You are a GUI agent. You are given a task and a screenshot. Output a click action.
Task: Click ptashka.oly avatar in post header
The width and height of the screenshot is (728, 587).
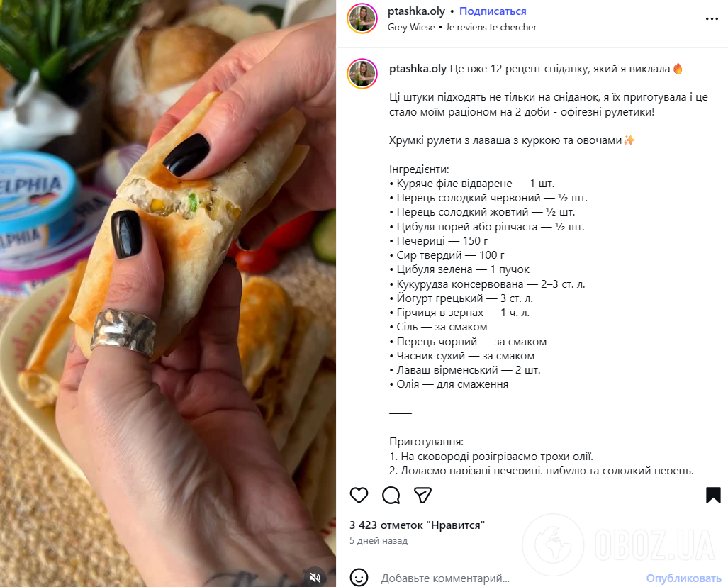(x=362, y=18)
